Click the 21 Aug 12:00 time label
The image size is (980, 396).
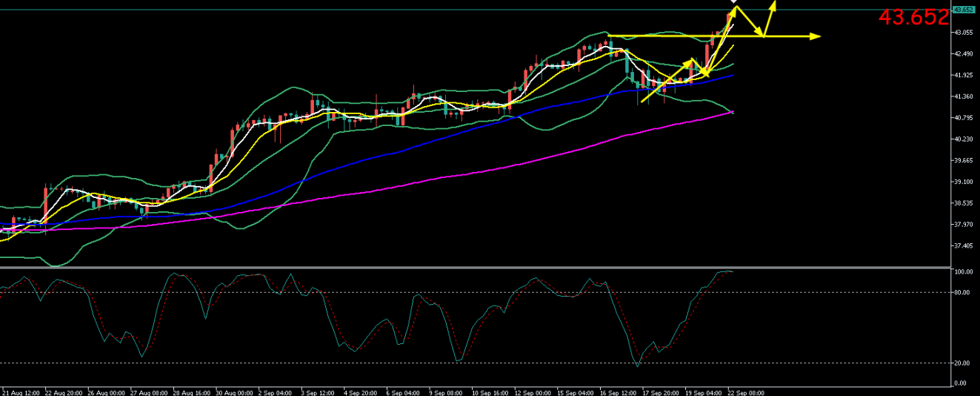(20, 391)
